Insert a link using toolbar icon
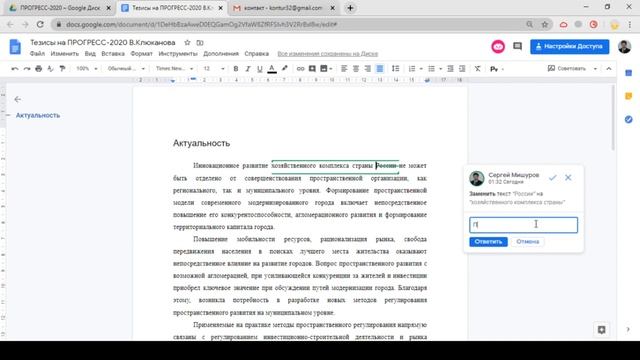Image resolution: width=640 pixels, height=360 pixels. pos(300,69)
